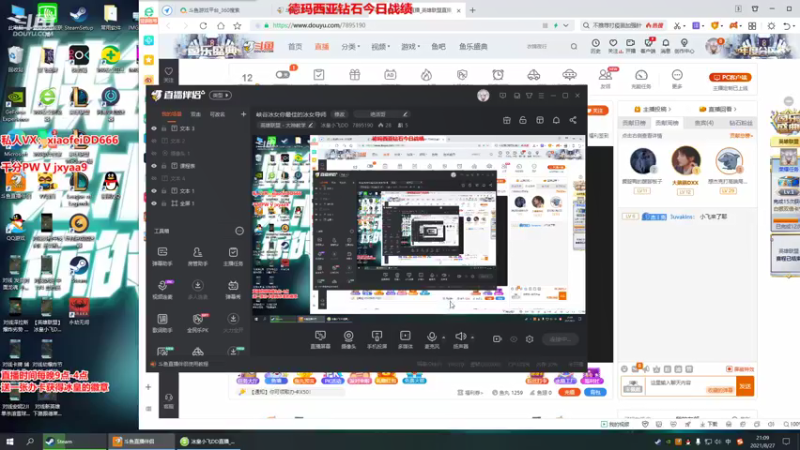Screen dimensions: 800x450
Task: Click the browser URL address field
Action: (403, 25)
